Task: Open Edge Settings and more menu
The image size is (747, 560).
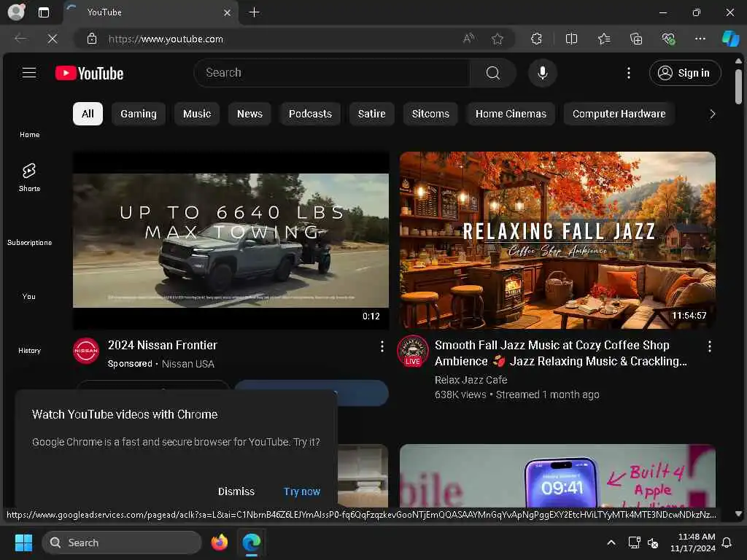Action: tap(700, 39)
